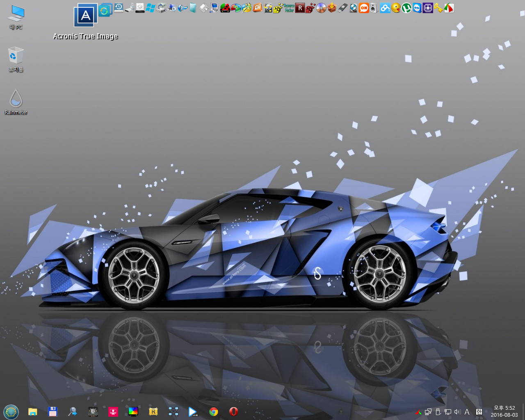Click the CD disc dock icon
The image size is (525, 420).
coord(321,8)
